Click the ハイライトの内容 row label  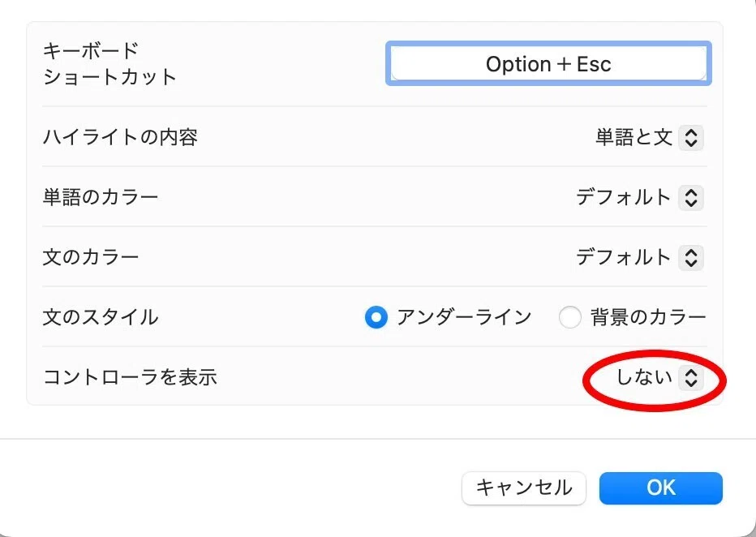(x=120, y=137)
